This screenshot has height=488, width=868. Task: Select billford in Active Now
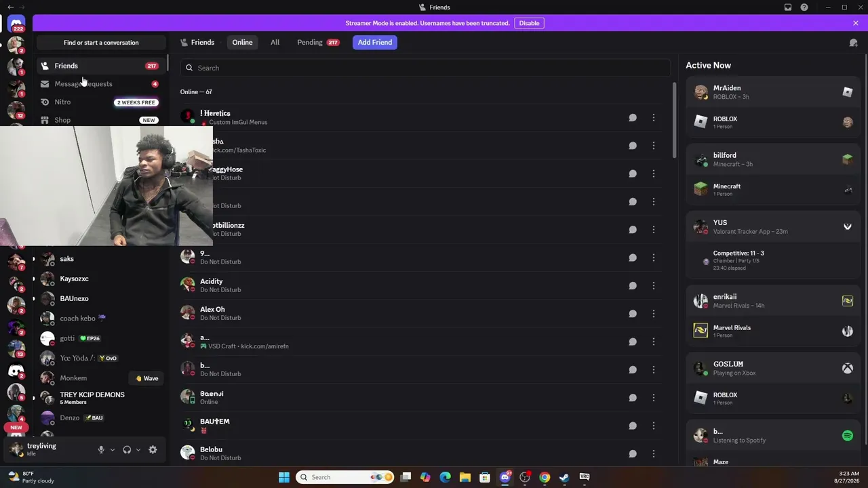coord(773,160)
